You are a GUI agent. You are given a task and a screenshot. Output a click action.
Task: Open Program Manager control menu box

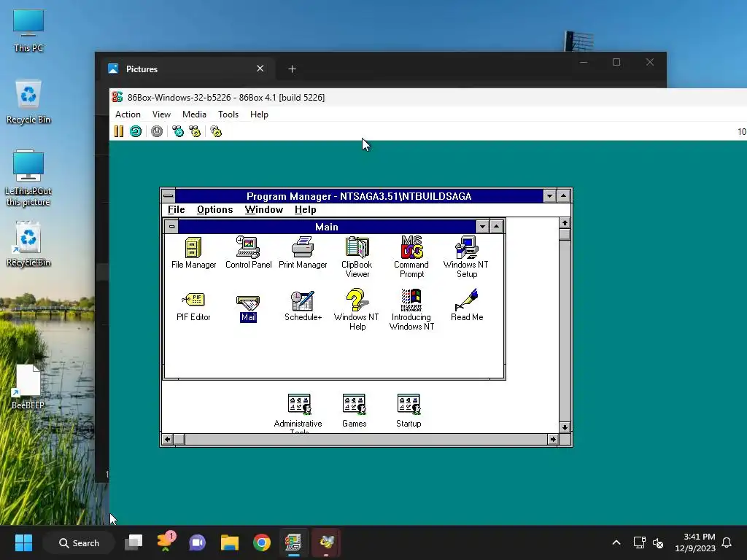tap(169, 195)
